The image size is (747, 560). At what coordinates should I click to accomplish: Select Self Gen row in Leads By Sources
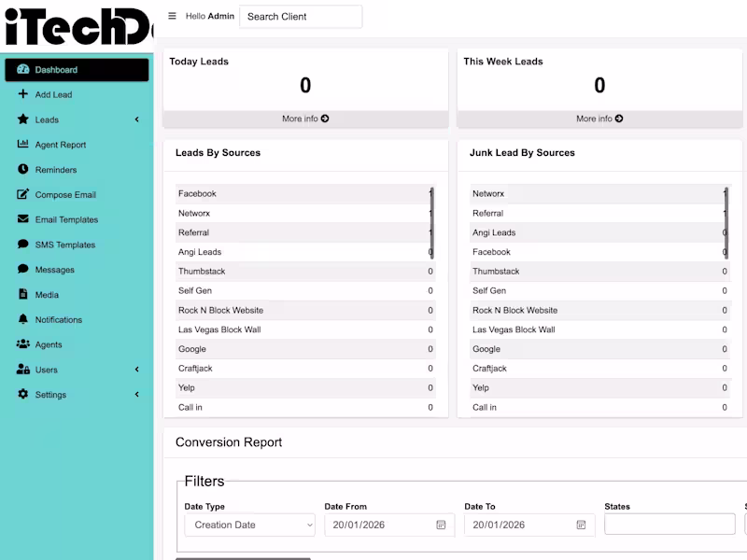point(305,291)
